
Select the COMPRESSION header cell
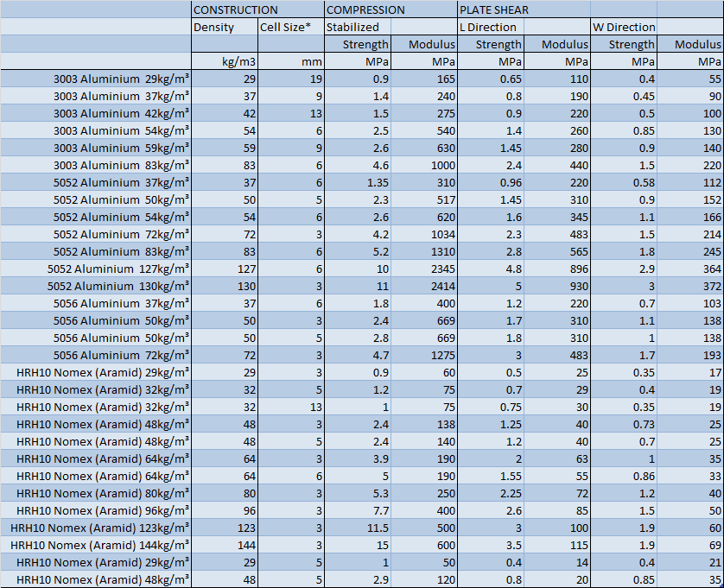coord(391,9)
